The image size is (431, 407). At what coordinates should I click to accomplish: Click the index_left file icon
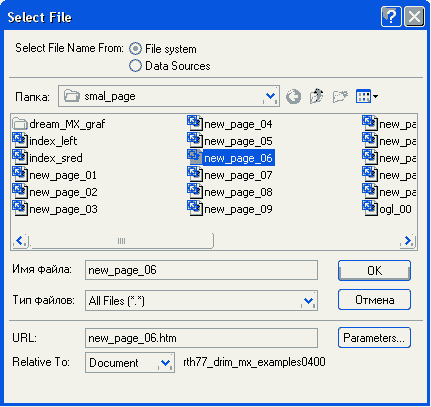tap(20, 140)
